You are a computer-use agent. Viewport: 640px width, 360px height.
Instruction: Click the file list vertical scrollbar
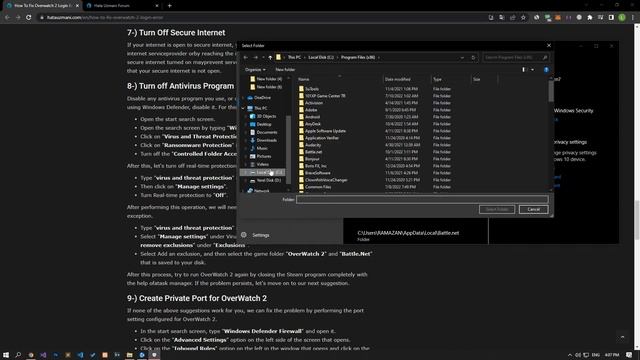(x=551, y=91)
